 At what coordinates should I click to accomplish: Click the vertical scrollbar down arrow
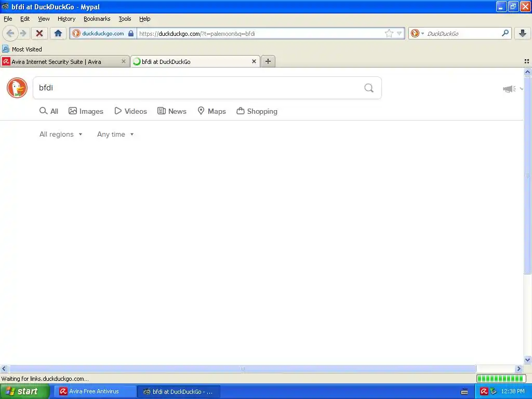[x=527, y=360]
